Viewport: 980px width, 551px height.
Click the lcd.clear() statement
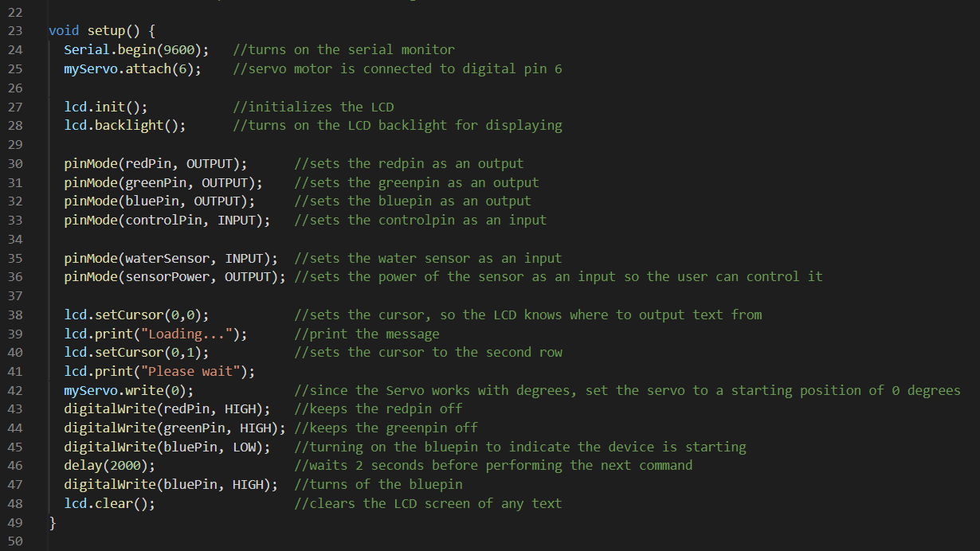(109, 503)
